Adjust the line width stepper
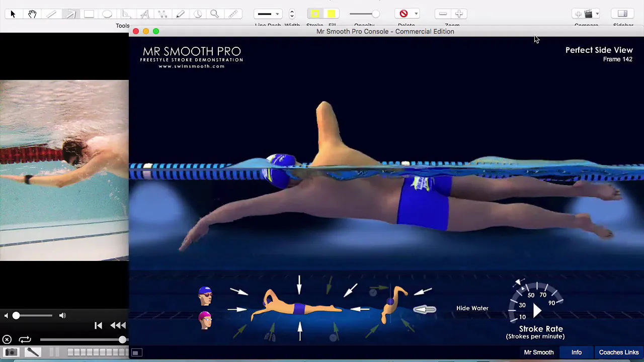Screen dimensions: 644x362 click(x=292, y=14)
